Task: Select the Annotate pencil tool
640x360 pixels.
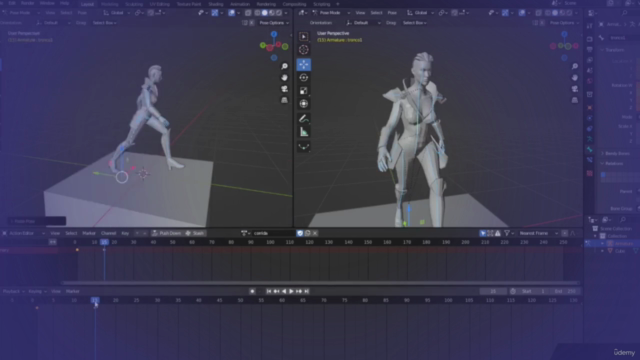Action: pyautogui.click(x=304, y=119)
